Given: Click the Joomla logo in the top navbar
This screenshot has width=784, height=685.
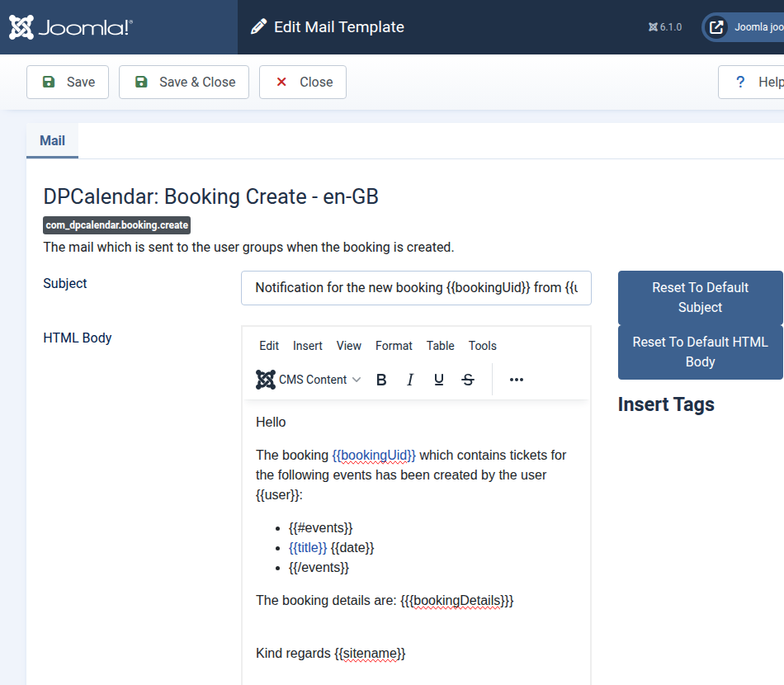Looking at the screenshot, I should 70,26.
